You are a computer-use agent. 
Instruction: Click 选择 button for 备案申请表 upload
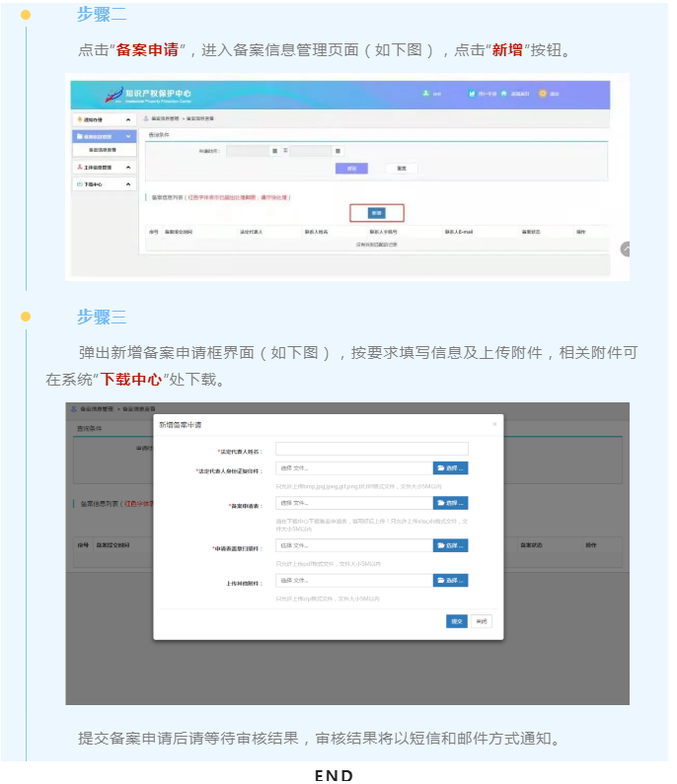[x=450, y=503]
